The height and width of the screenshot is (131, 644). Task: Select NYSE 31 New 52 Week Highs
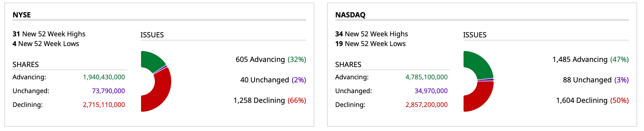(x=49, y=34)
